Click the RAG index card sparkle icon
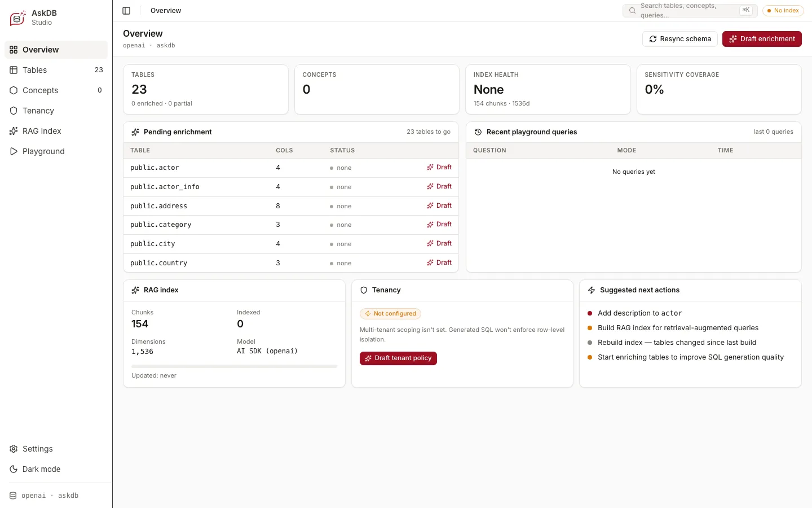The width and height of the screenshot is (812, 508). click(x=135, y=290)
